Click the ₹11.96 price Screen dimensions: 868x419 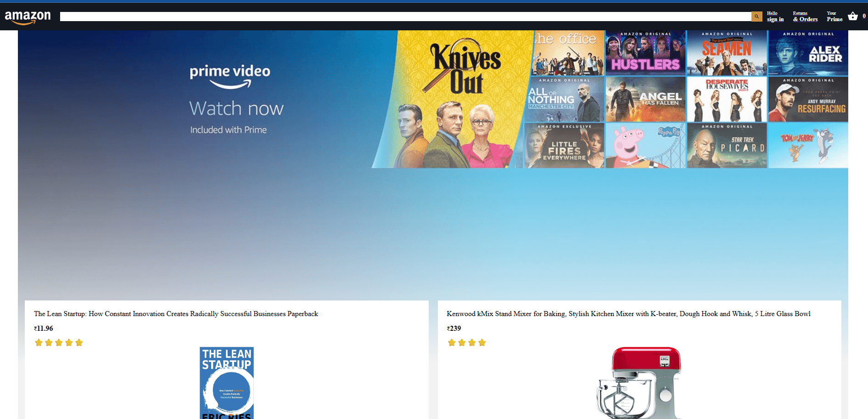44,328
